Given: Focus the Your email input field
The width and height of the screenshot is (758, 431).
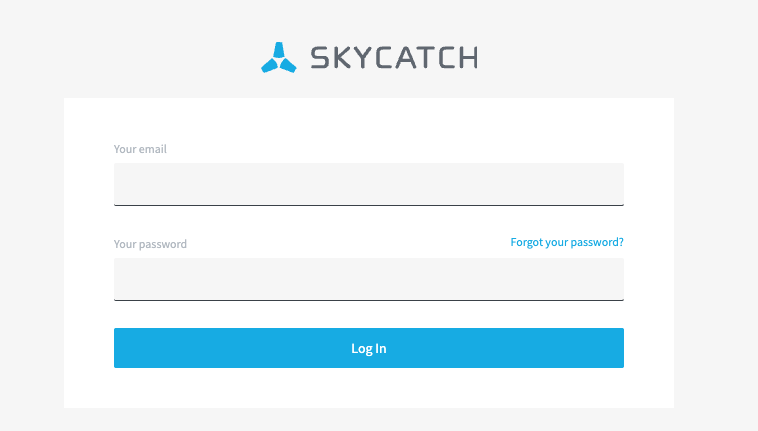Looking at the screenshot, I should (x=368, y=184).
